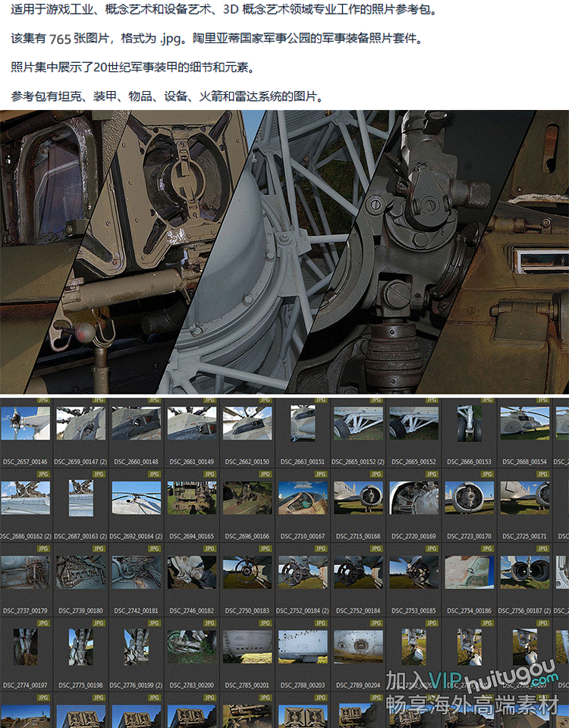569x728 pixels.
Task: Select the DSC_2754_00186 thumbnail
Action: (469, 572)
